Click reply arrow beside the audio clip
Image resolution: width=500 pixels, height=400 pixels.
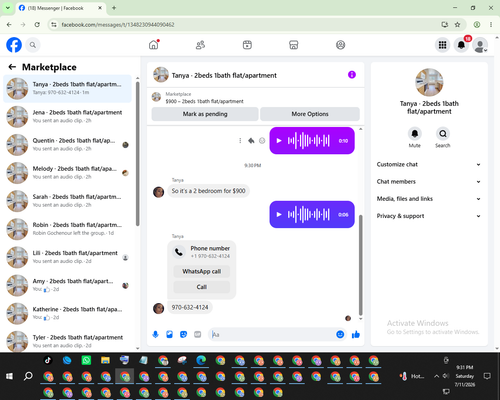pos(251,141)
